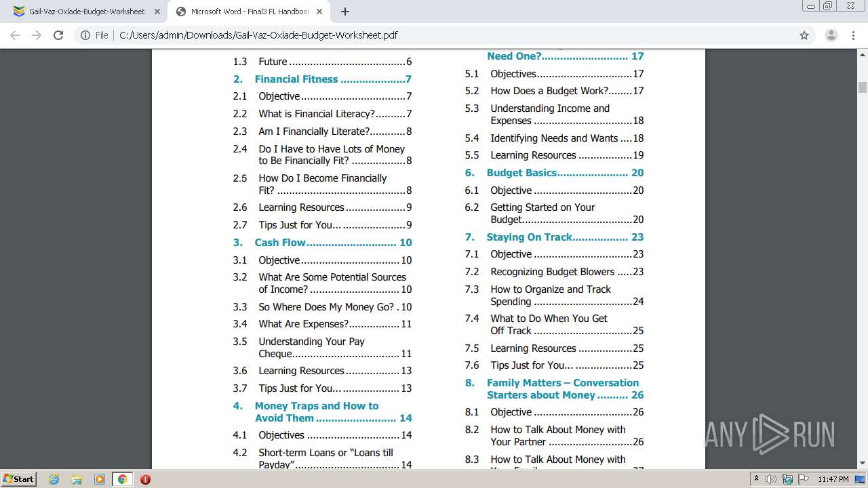This screenshot has height=488, width=868.
Task: Click 5.3 Understanding Income and Expenses
Action: (554, 115)
